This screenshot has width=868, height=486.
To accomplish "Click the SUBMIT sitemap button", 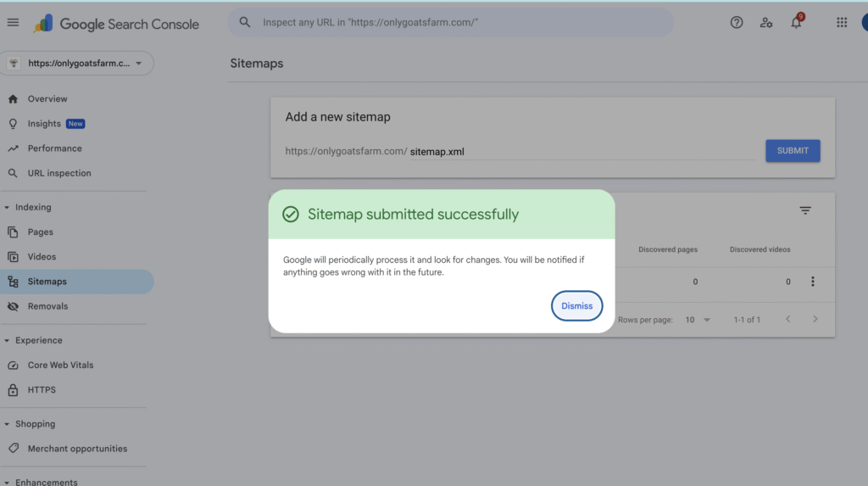I will [x=793, y=151].
